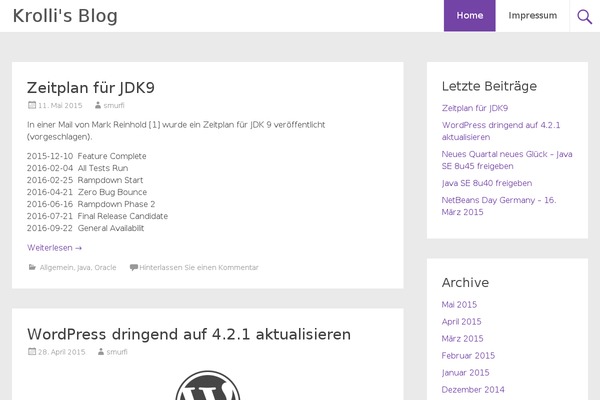Open smurfi author link under JDK9 post

tap(114, 105)
